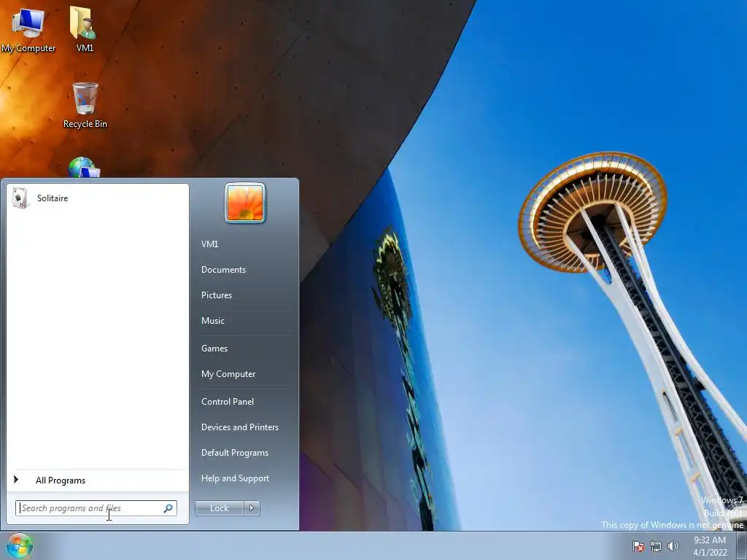
Task: Launch Solitaire from the Start menu
Action: click(98, 198)
